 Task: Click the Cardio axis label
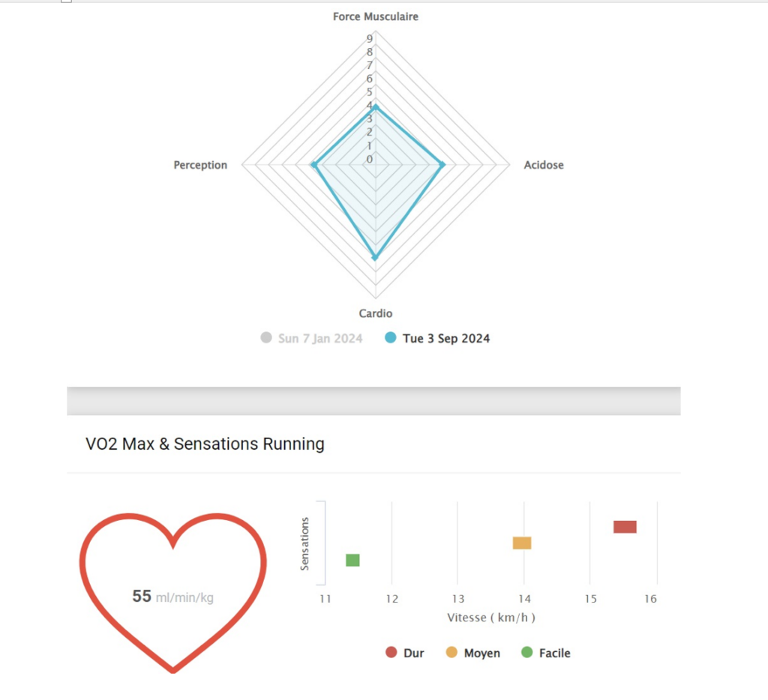point(376,313)
